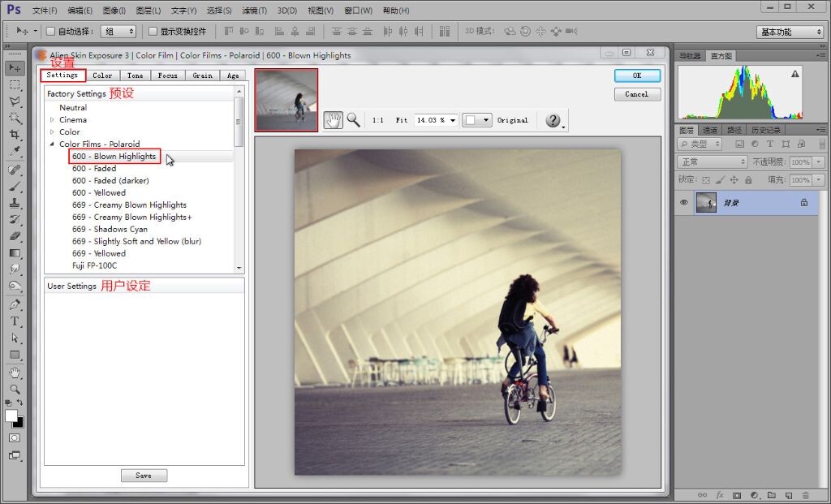The height and width of the screenshot is (504, 831).
Task: Click the 1:1 zoom button
Action: coord(378,120)
